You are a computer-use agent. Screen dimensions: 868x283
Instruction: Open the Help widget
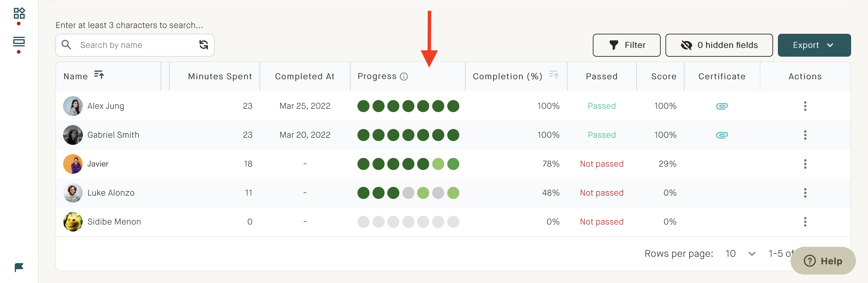point(823,261)
